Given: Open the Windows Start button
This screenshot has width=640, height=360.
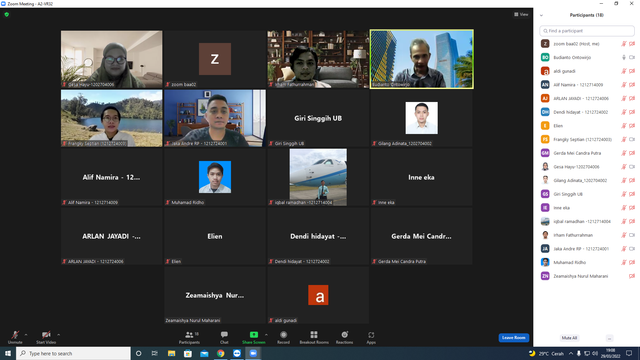Looking at the screenshot, I should click(x=8, y=353).
